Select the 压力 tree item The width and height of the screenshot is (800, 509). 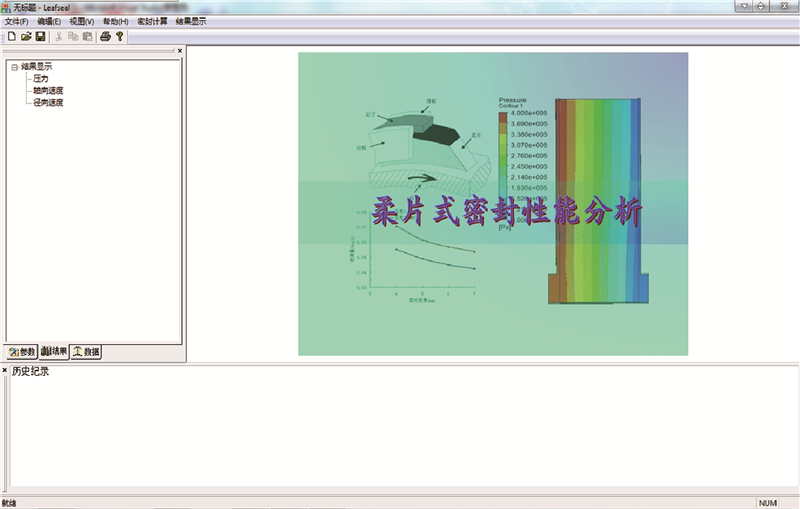coord(41,78)
